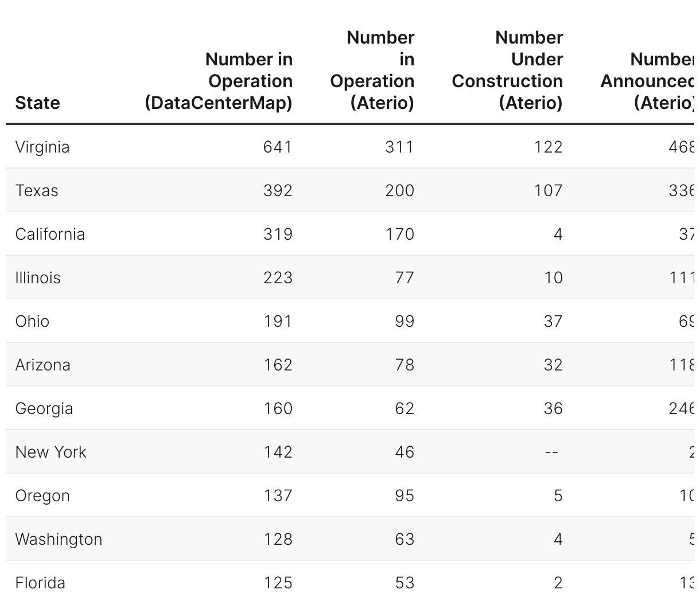Click the Number Announced (Aterio) header
The width and height of the screenshot is (700, 609).
[x=648, y=81]
